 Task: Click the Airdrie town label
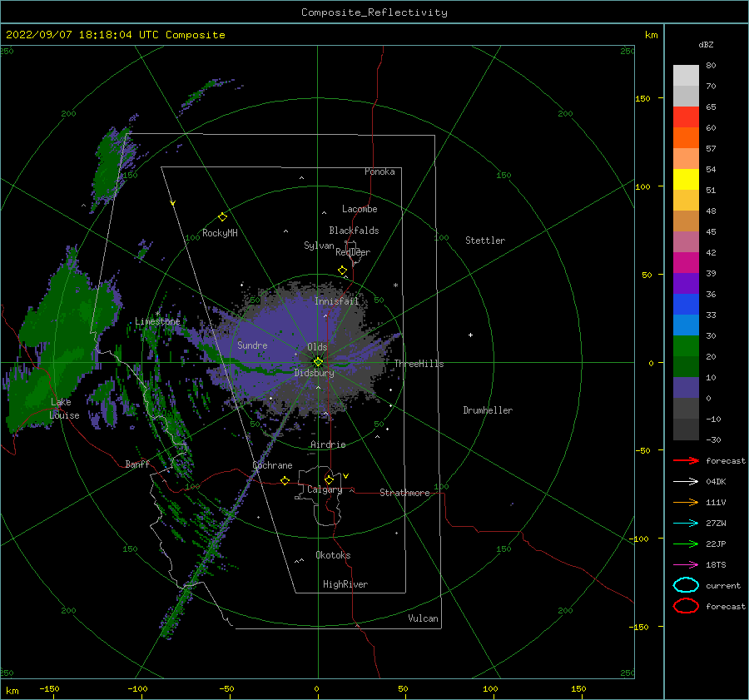(x=328, y=444)
